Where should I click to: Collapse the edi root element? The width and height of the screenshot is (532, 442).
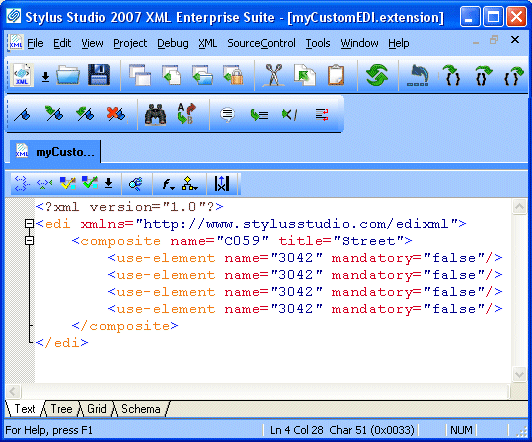[x=30, y=223]
